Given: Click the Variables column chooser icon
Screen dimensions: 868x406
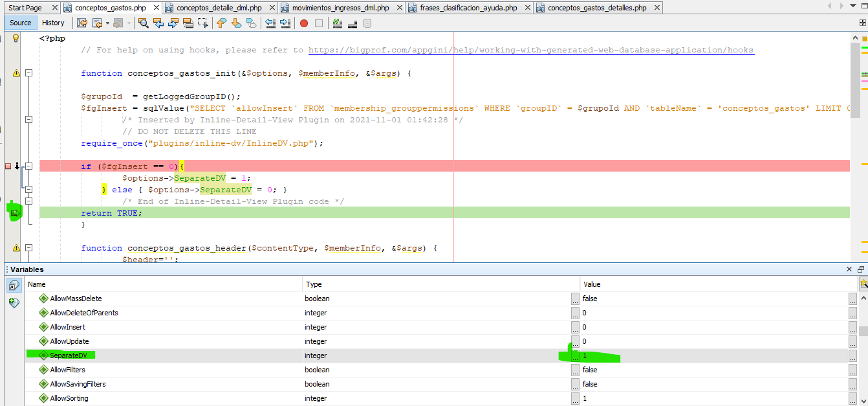Looking at the screenshot, I should 863,284.
